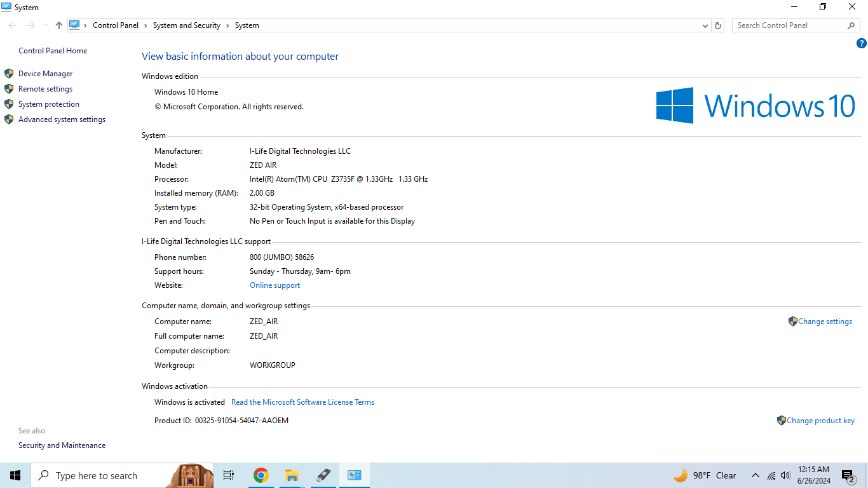Open the weather widget showing 98°F Clear
Viewport: 868px width, 488px height.
tap(705, 475)
